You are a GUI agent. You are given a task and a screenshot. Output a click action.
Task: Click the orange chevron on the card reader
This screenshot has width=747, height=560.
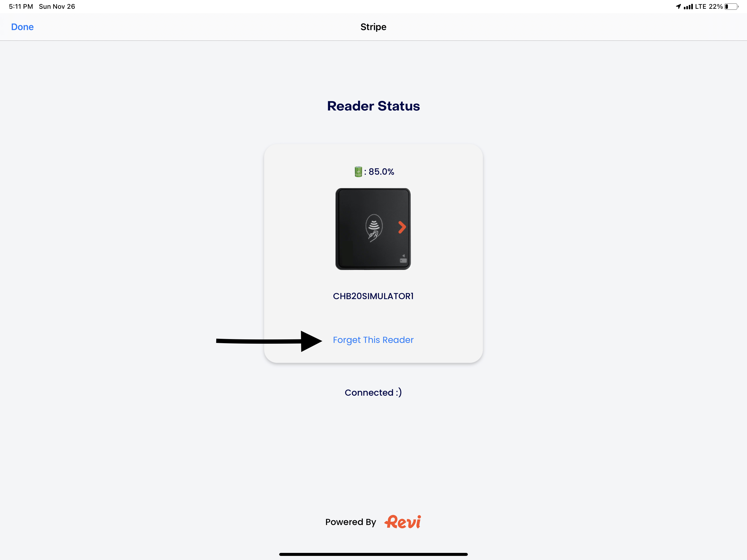tap(402, 227)
